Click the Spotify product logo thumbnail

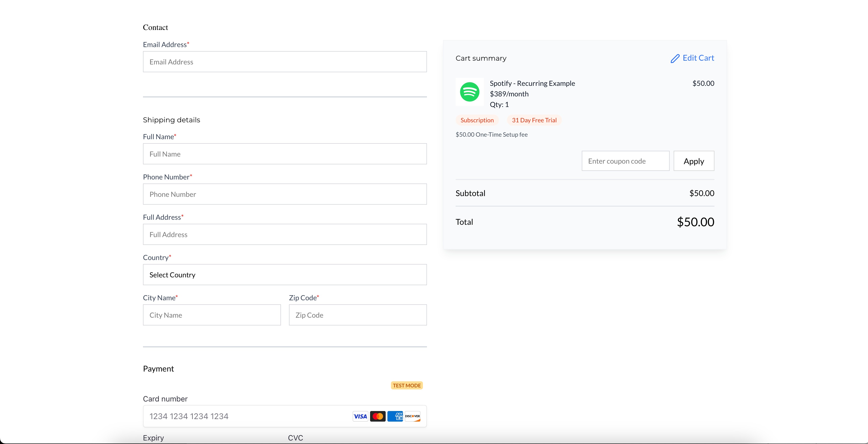tap(469, 92)
